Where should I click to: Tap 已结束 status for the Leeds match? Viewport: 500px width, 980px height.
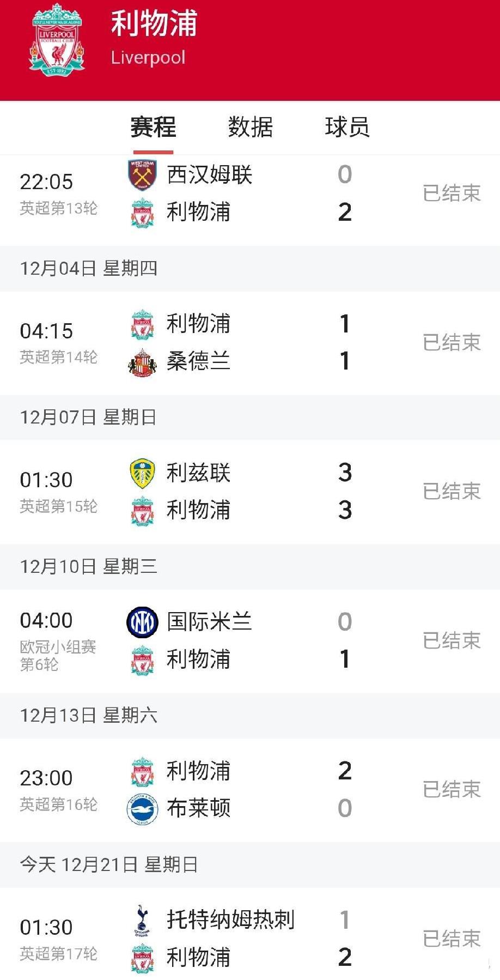[x=452, y=491]
